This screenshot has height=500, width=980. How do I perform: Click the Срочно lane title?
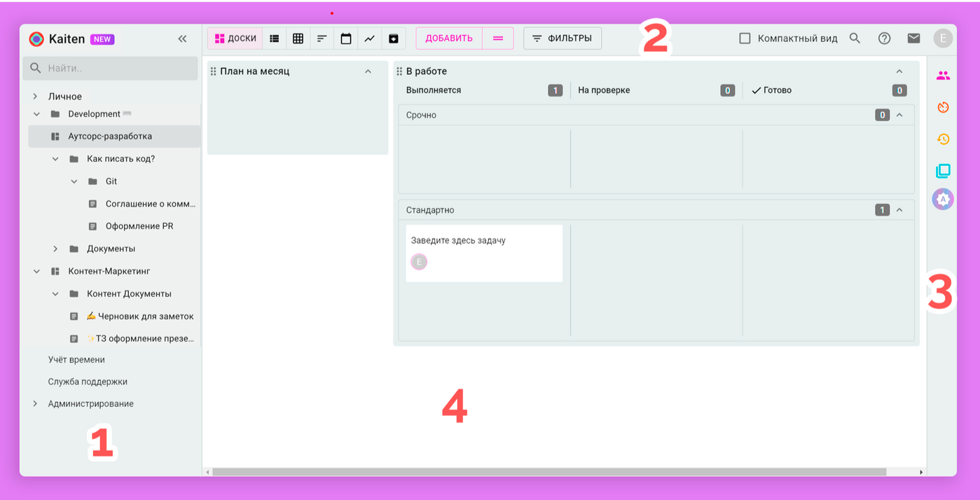[421, 115]
